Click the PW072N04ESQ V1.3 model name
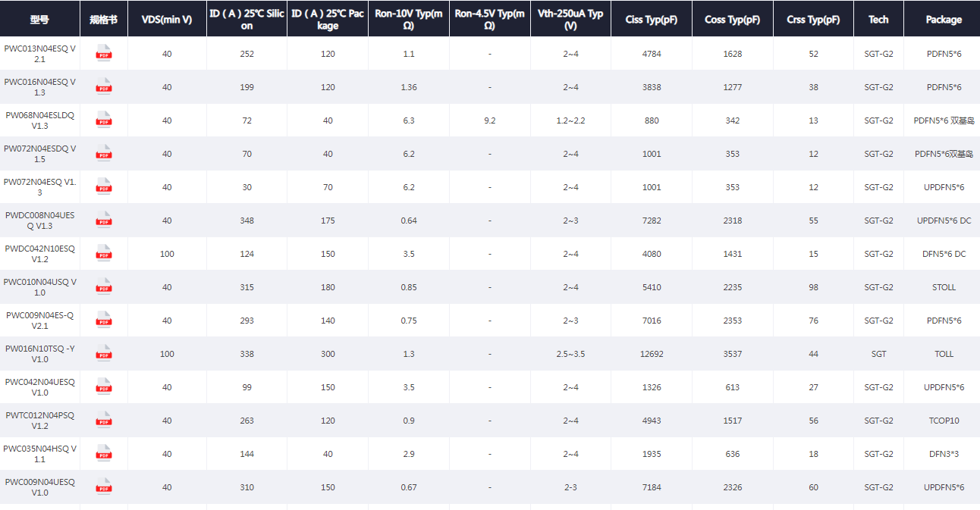The width and height of the screenshot is (980, 510). click(40, 187)
